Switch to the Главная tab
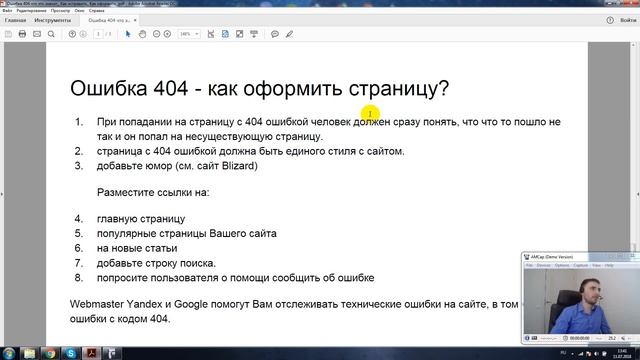This screenshot has width=640, height=360. 16,20
